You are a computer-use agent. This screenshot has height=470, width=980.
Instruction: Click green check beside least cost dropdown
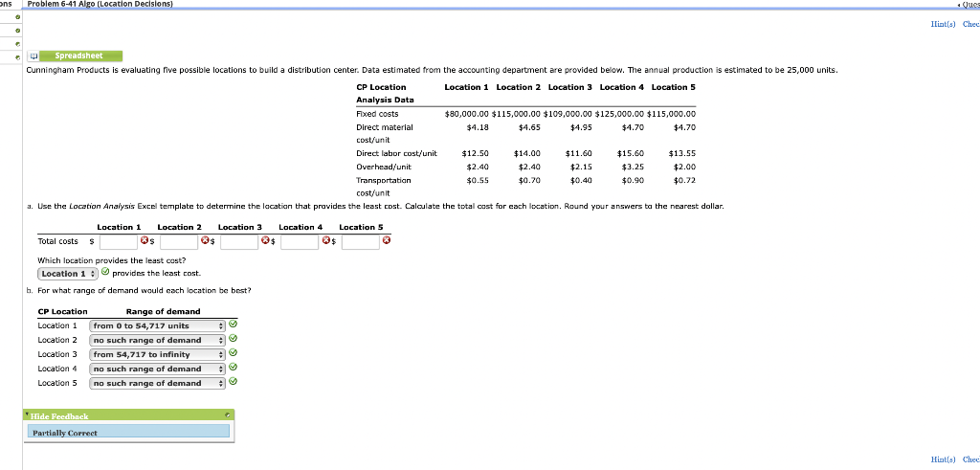(x=105, y=273)
